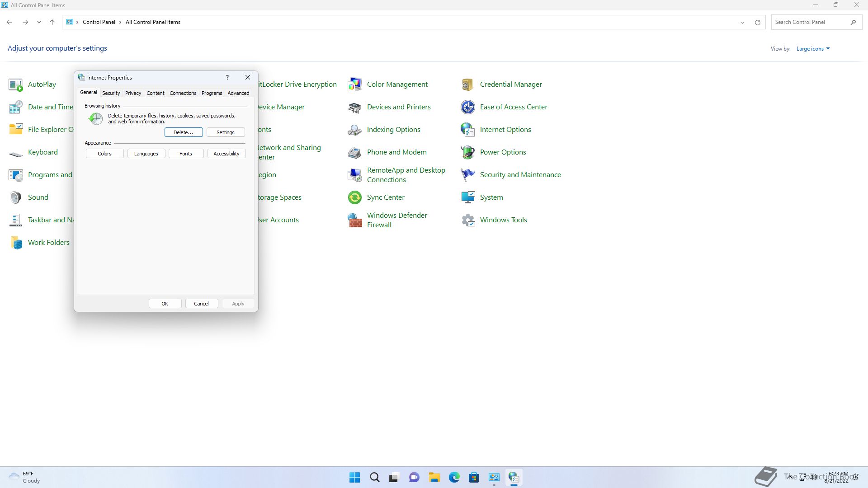Open the BitLocker Drive Encryption link
868x488 pixels.
coord(297,84)
